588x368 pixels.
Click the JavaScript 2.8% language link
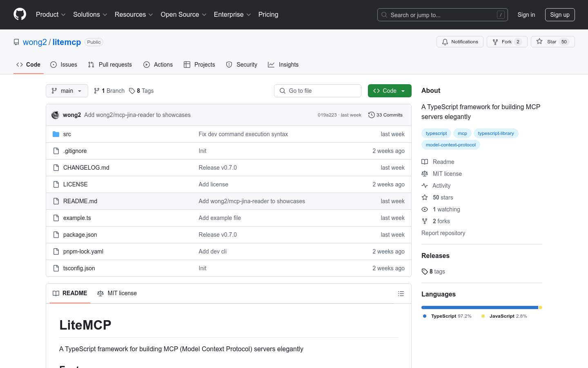pos(504,316)
